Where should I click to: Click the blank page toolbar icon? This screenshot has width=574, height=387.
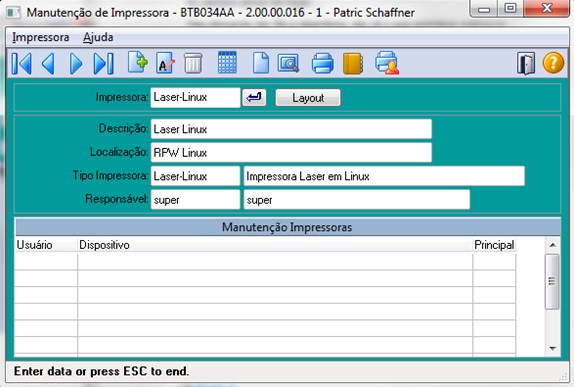coord(261,63)
